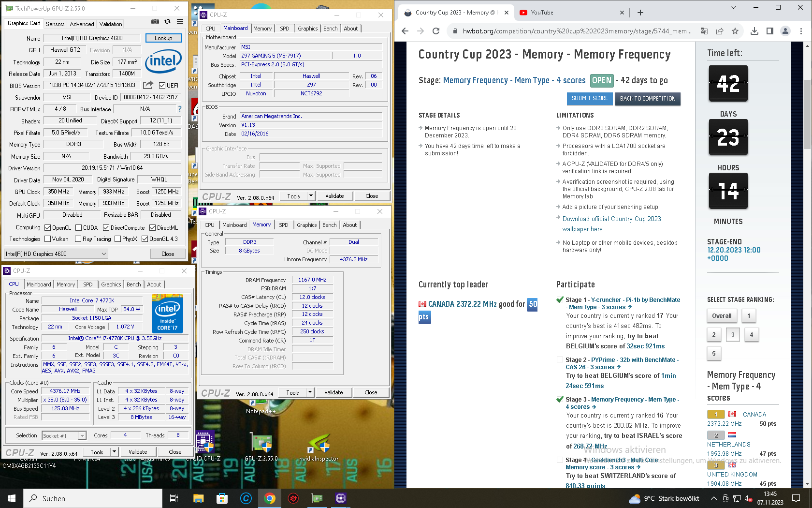Click the blue C app taskbar icon

pos(246,498)
